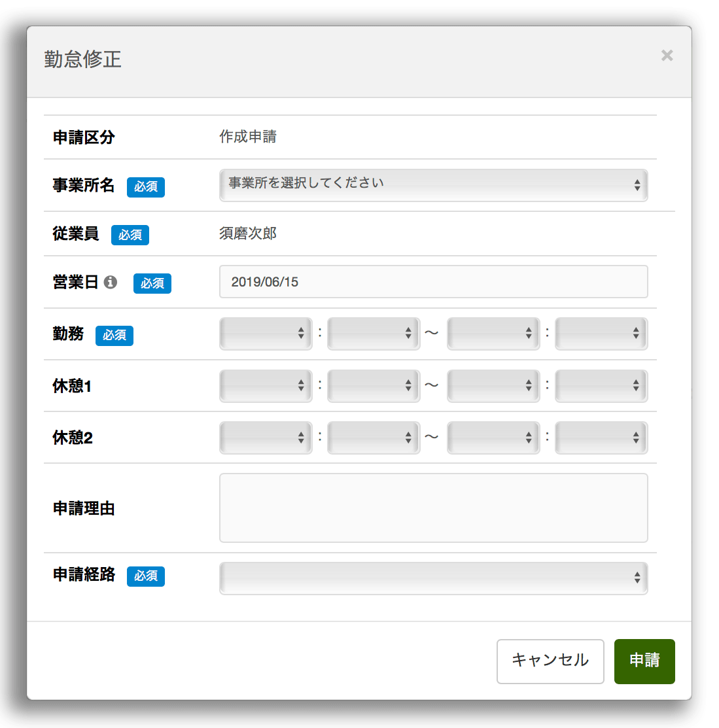Close the 勤怠修正 dialog with the X
The width and height of the screenshot is (719, 728).
(667, 56)
